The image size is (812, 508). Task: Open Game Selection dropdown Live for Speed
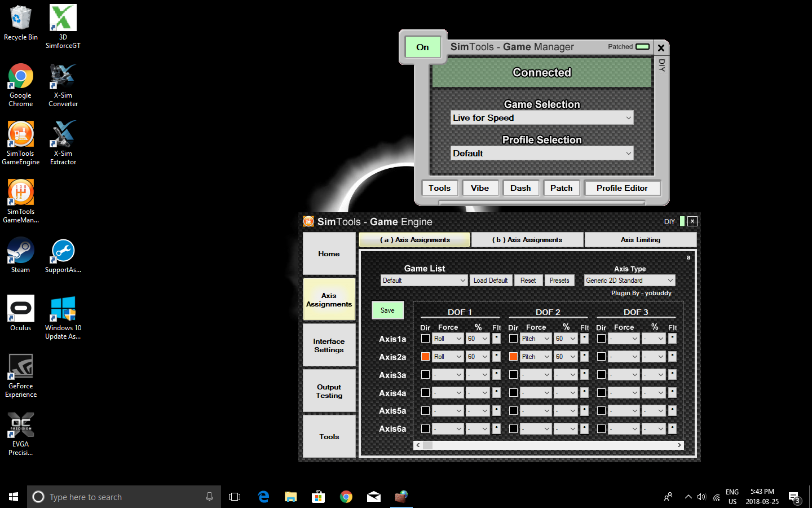click(542, 117)
